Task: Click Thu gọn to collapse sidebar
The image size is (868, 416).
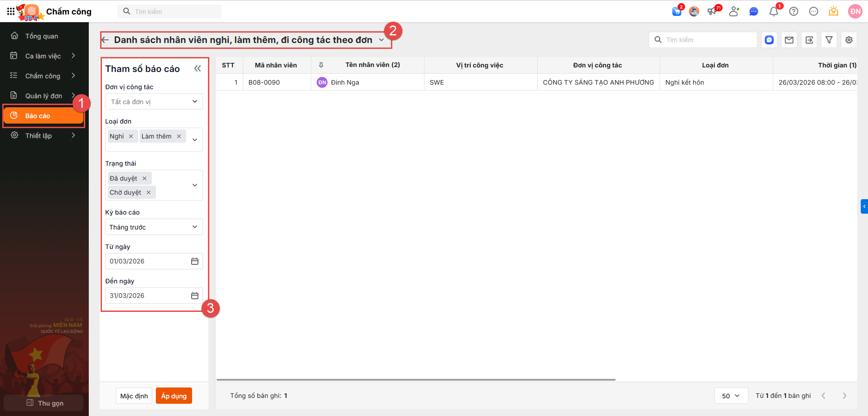Action: tap(44, 403)
